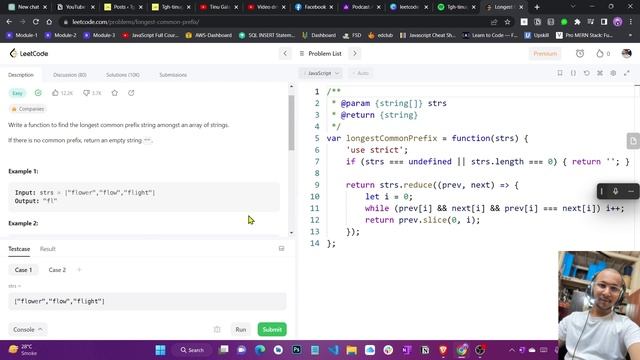This screenshot has width=640, height=360.
Task: Select Case 1 testcase
Action: point(23,270)
